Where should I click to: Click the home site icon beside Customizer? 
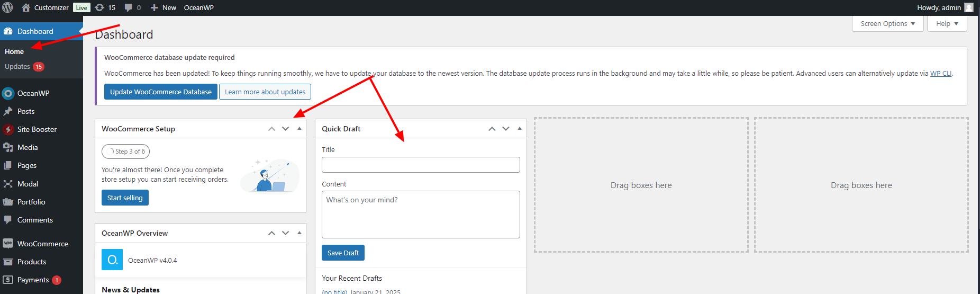25,7
